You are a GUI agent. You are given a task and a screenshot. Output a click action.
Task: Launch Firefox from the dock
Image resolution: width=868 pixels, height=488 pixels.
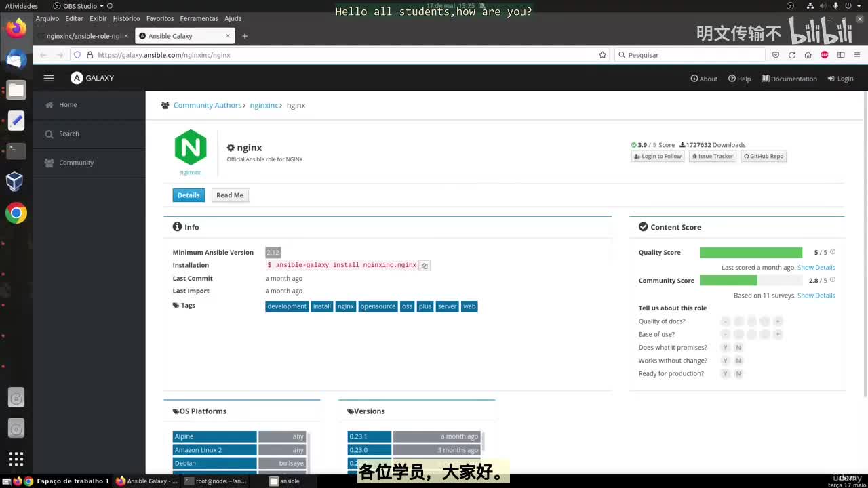pos(16,28)
